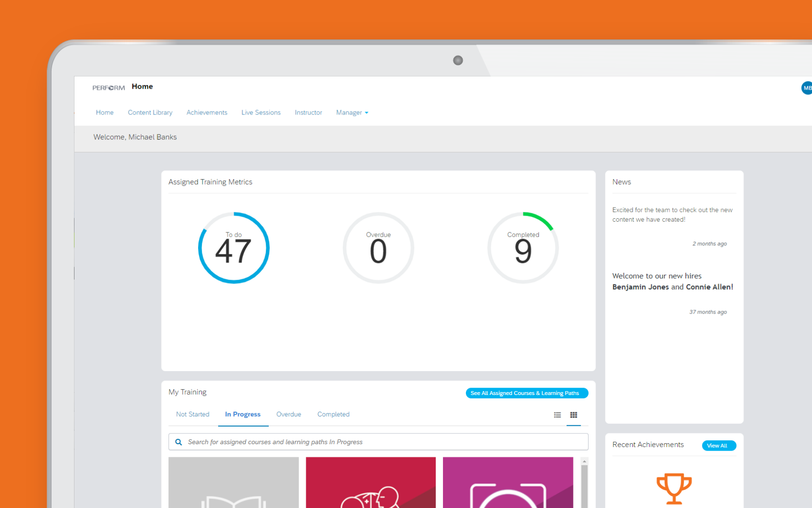Open the gray book course thumbnail
This screenshot has height=508, width=812.
[234, 483]
